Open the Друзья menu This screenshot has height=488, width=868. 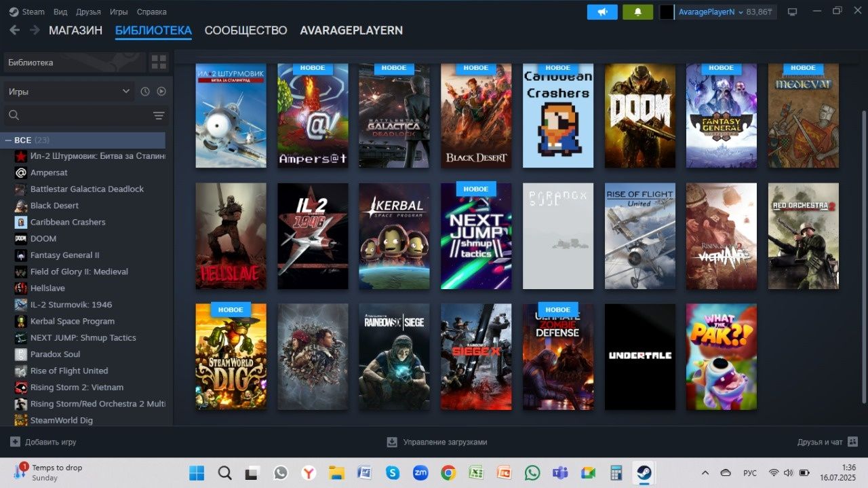88,12
